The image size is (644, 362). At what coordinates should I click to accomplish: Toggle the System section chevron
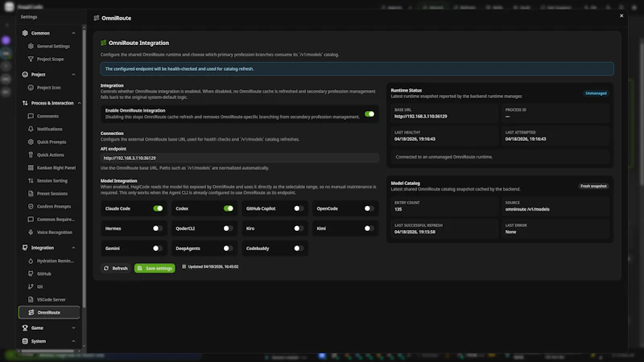tap(73, 341)
